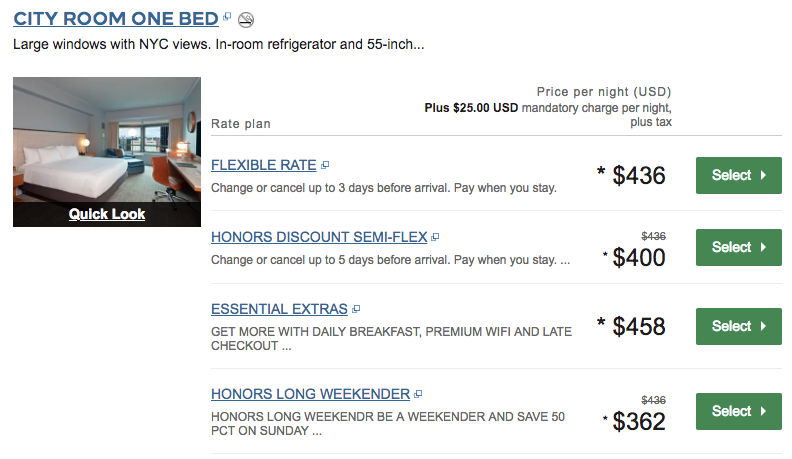The height and width of the screenshot is (459, 792).
Task: Click arrow on Flexible Rate Select button
Action: pyautogui.click(x=763, y=175)
